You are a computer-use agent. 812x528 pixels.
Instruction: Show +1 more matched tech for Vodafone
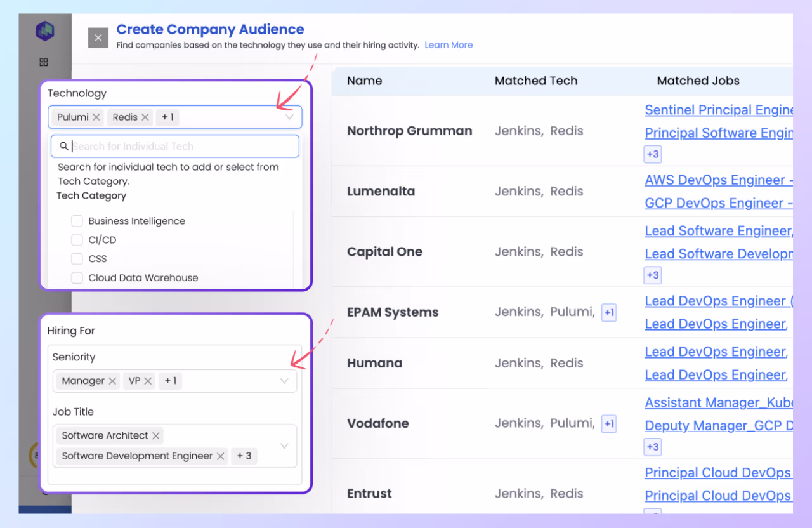pyautogui.click(x=609, y=424)
